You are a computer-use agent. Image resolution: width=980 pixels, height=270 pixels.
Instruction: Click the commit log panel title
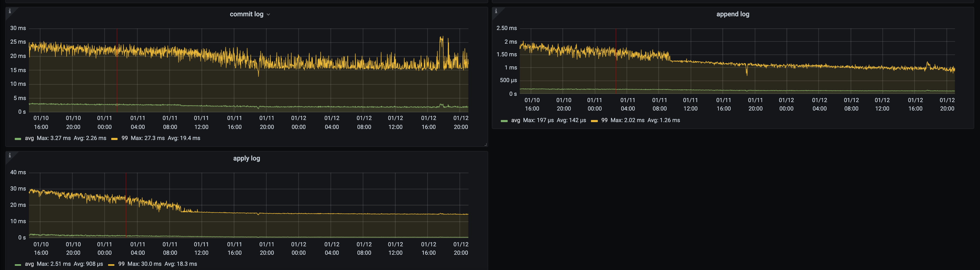(246, 14)
